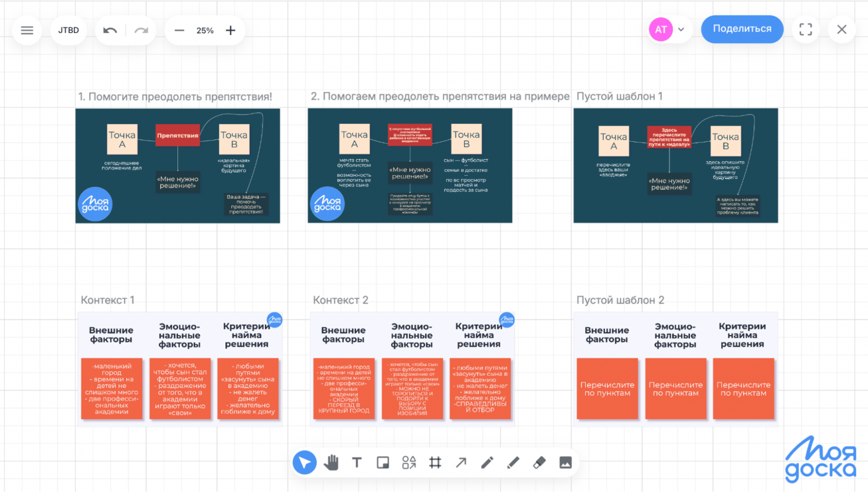Open the hamburger main menu
The width and height of the screenshot is (868, 492).
[27, 30]
